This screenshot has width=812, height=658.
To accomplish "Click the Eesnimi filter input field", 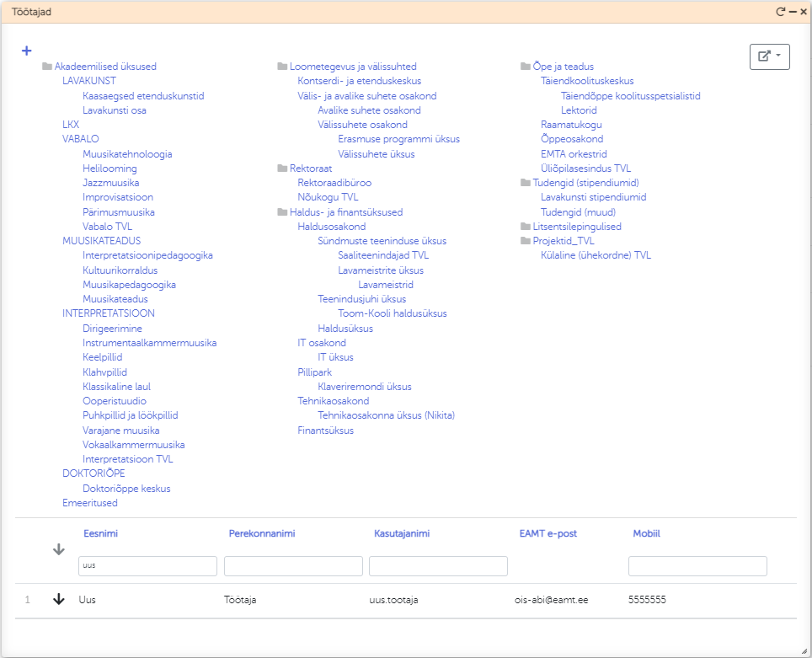I will [147, 566].
